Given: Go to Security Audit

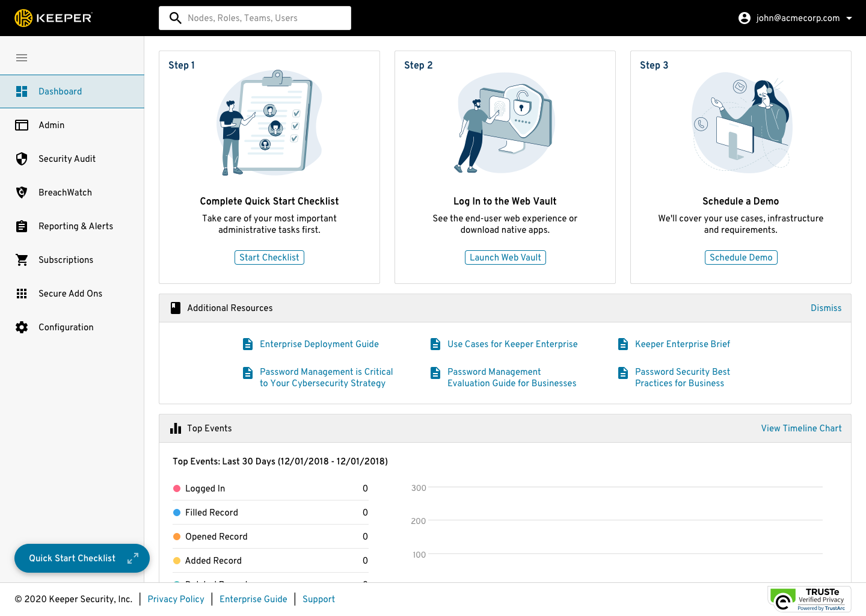Looking at the screenshot, I should point(72,159).
